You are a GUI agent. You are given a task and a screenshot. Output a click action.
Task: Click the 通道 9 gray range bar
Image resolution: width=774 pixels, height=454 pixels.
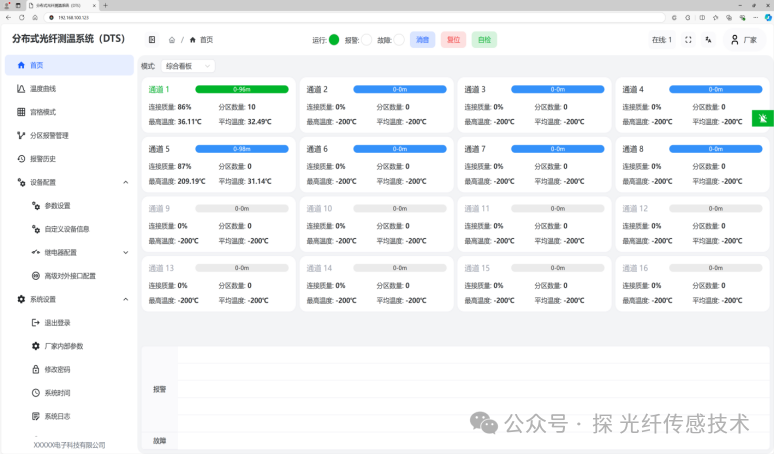[x=242, y=209]
